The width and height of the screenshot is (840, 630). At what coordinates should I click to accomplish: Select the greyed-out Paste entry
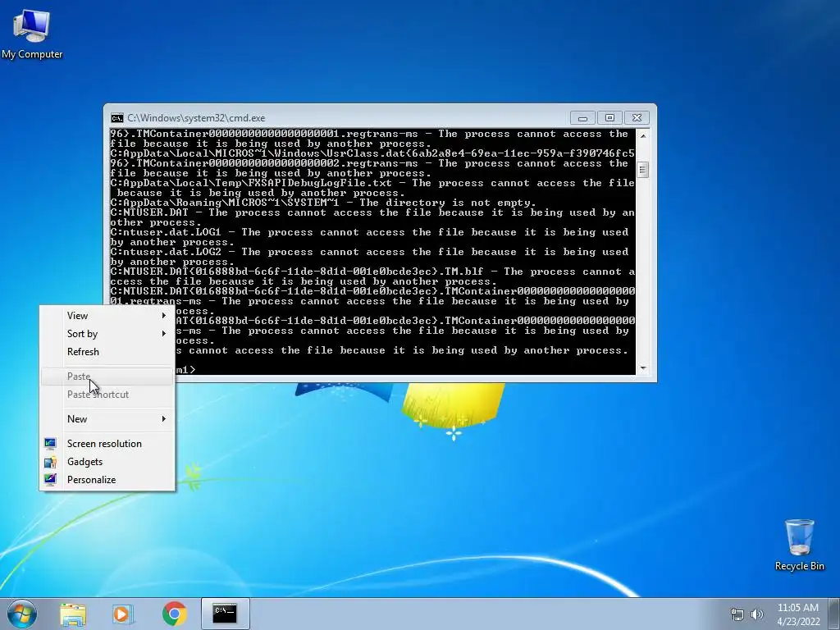107,377
